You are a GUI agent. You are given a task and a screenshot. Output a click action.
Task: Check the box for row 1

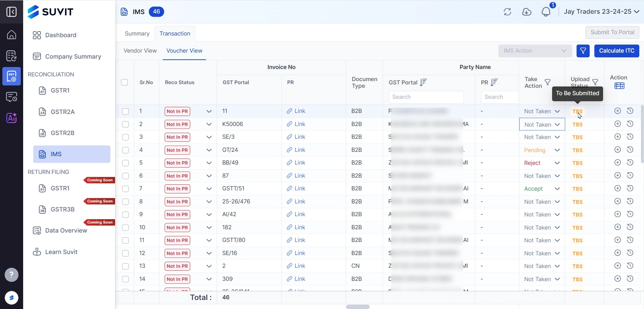point(125,111)
